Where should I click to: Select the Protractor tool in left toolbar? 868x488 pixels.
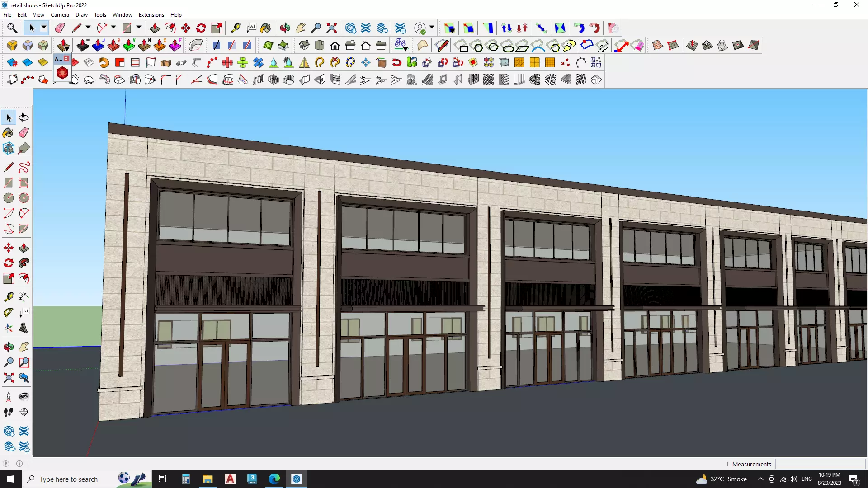pyautogui.click(x=8, y=312)
